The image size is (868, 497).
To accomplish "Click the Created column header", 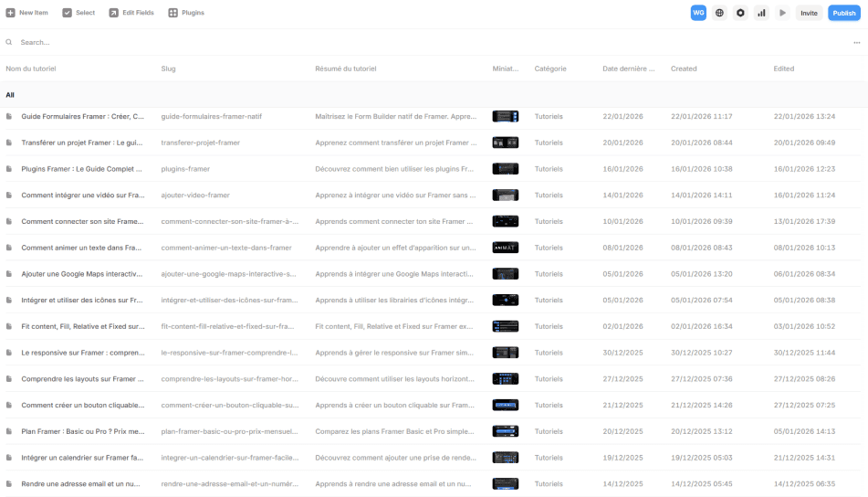I will click(x=684, y=69).
